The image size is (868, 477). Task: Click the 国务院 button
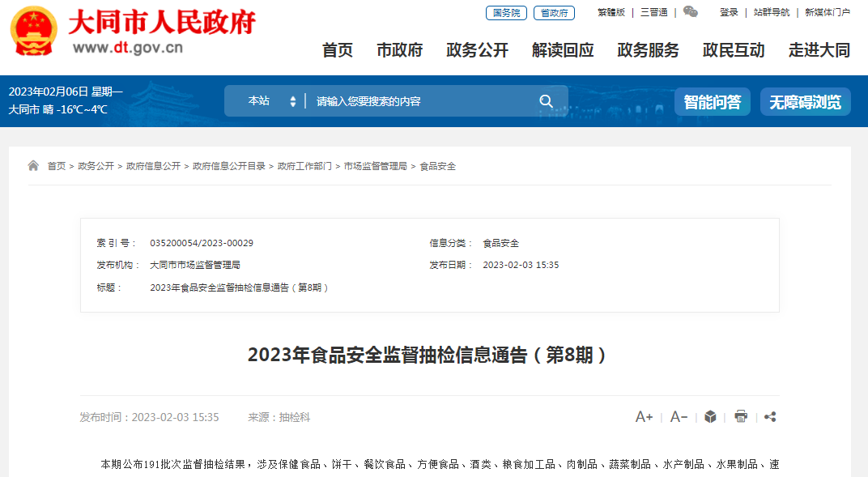click(x=506, y=13)
